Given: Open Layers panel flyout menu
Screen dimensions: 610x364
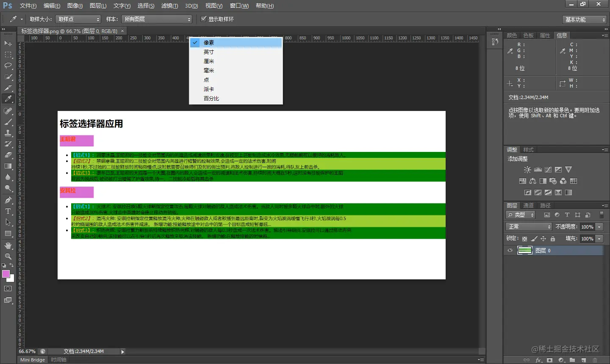Looking at the screenshot, I should pyautogui.click(x=605, y=205).
